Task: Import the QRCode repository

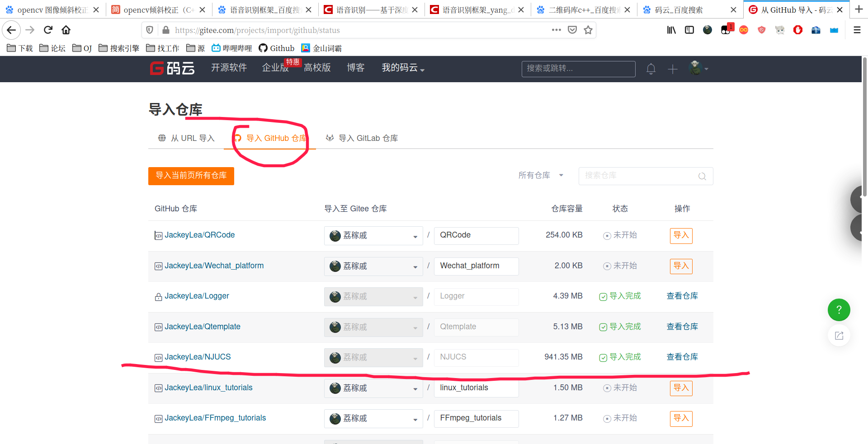Action: coord(681,235)
